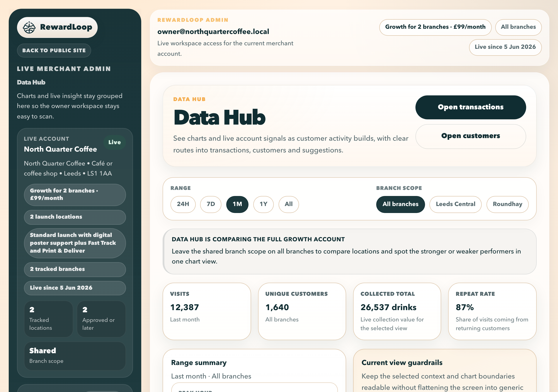The width and height of the screenshot is (558, 392).
Task: Select the 1Y range
Action: click(264, 204)
